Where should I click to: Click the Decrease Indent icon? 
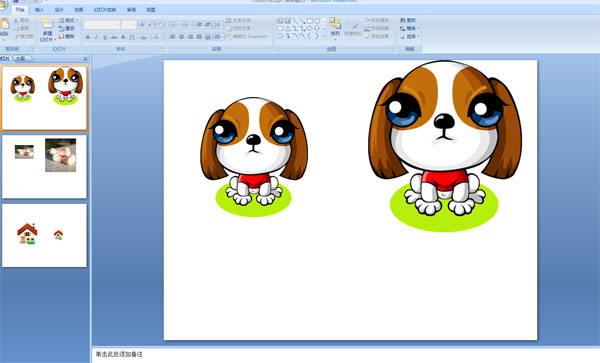tap(199, 24)
